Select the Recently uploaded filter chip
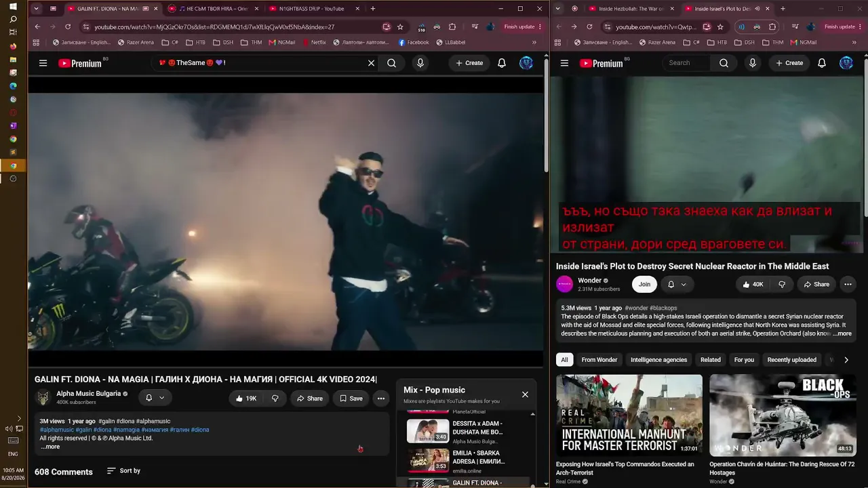868x488 pixels. click(x=791, y=360)
